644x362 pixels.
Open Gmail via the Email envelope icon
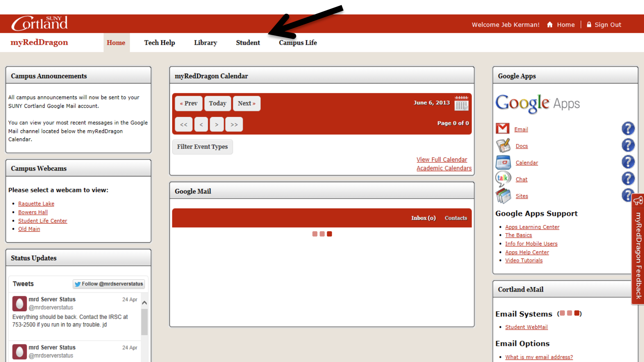(x=503, y=129)
